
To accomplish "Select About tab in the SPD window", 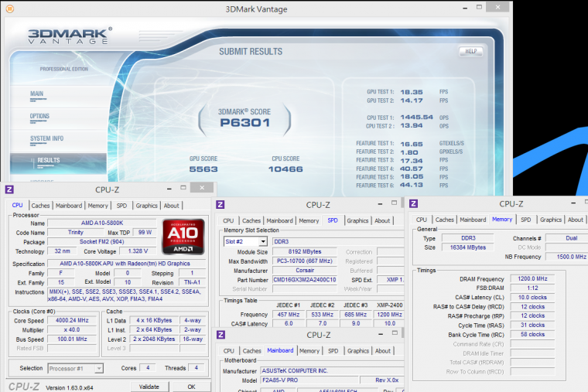I will click(x=382, y=220).
